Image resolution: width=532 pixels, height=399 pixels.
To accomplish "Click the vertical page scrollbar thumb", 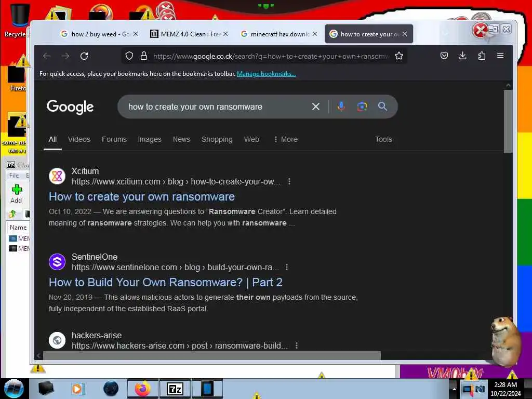I will [x=508, y=121].
